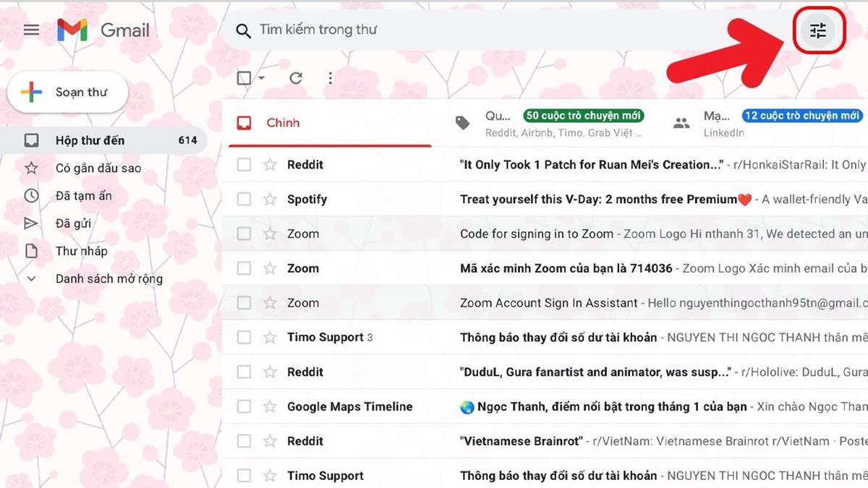The width and height of the screenshot is (868, 488).
Task: Tick the checkbox for the Spotify email
Action: point(244,200)
